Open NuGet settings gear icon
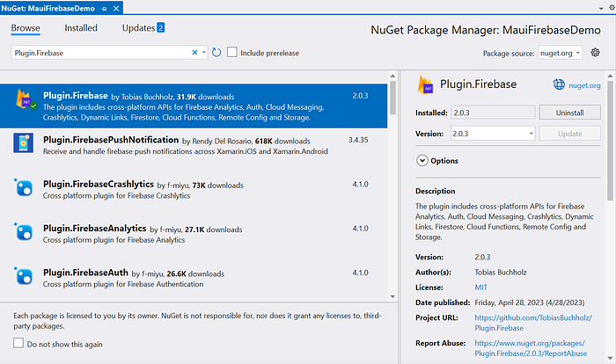 click(x=595, y=52)
